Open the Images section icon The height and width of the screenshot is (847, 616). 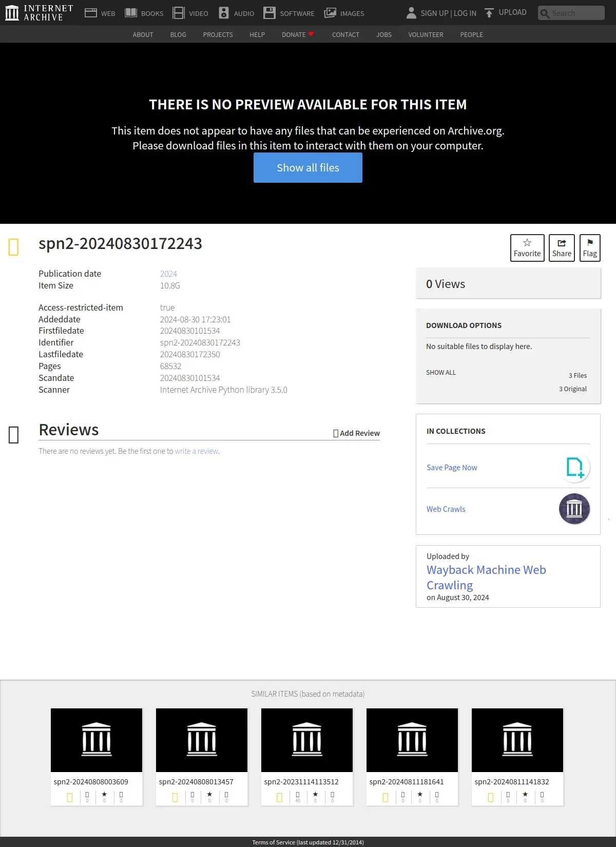click(x=330, y=13)
